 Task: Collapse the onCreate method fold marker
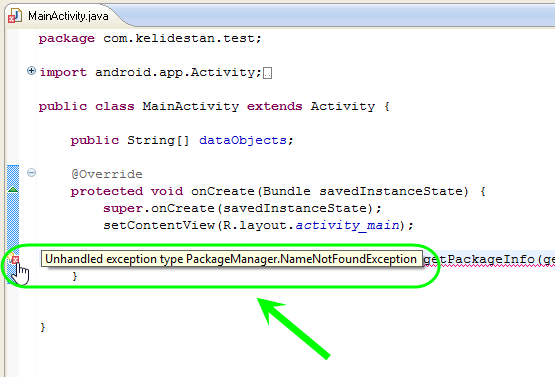pos(32,173)
